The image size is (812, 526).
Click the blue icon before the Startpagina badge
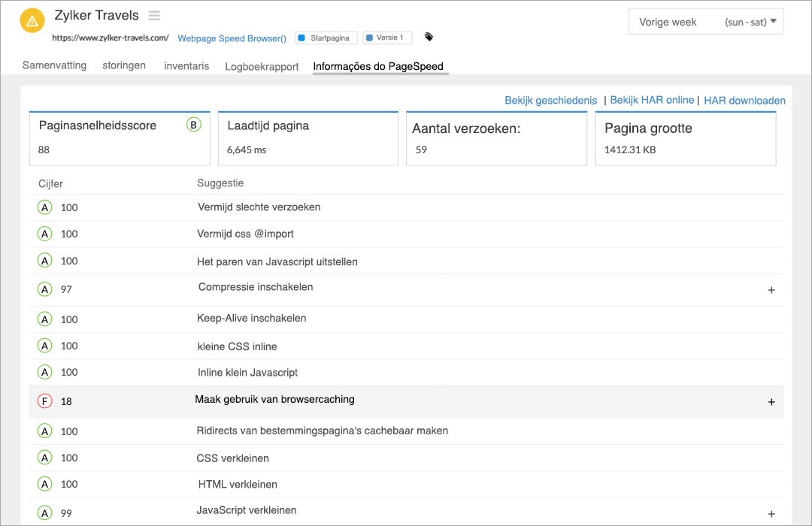click(301, 37)
